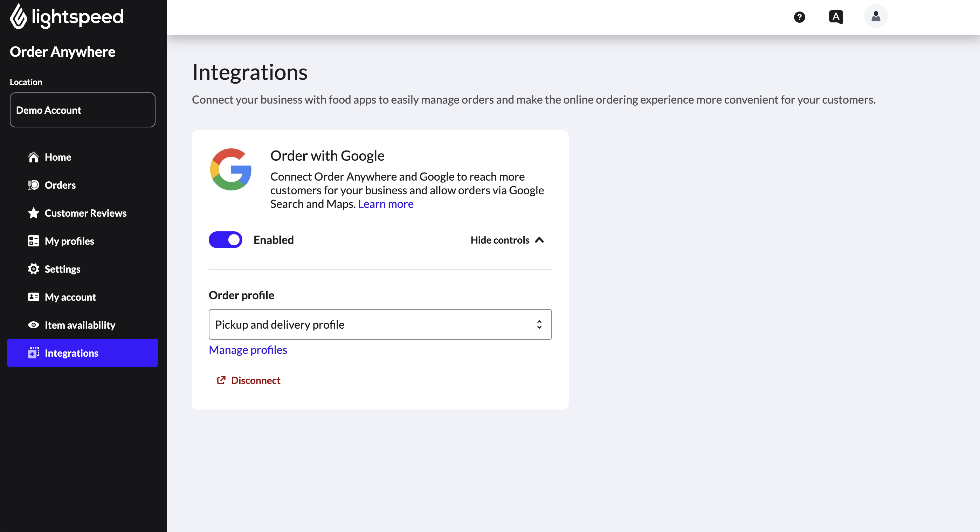This screenshot has width=980, height=532.
Task: Disable the Order with Google integration toggle
Action: (225, 239)
